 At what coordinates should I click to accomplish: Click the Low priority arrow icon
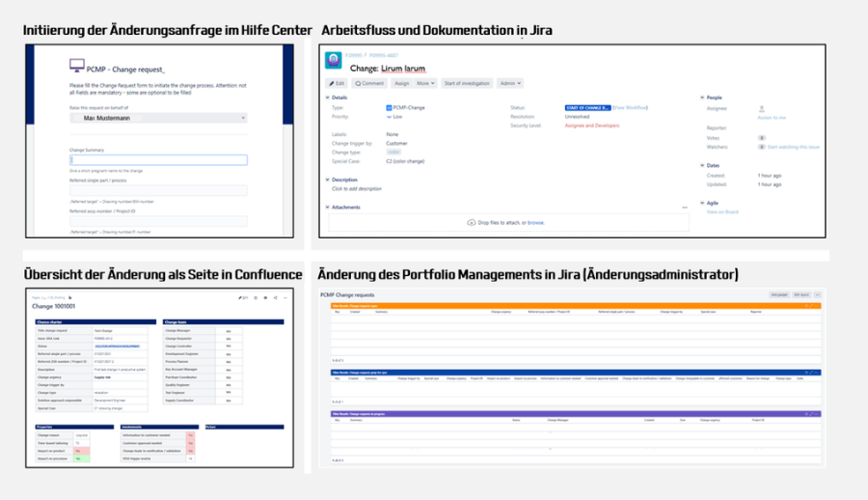[389, 116]
